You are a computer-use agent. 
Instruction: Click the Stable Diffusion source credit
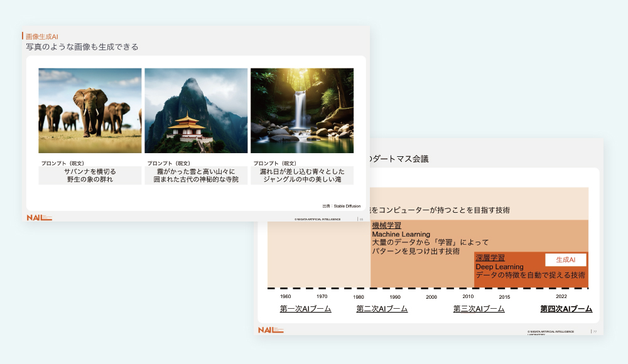point(341,205)
